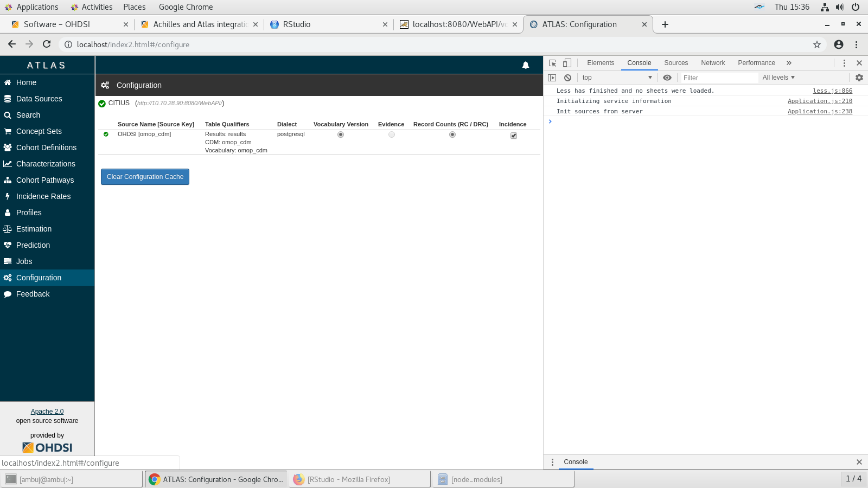
Task: Click the inspect element picker in DevTools
Action: tap(552, 63)
